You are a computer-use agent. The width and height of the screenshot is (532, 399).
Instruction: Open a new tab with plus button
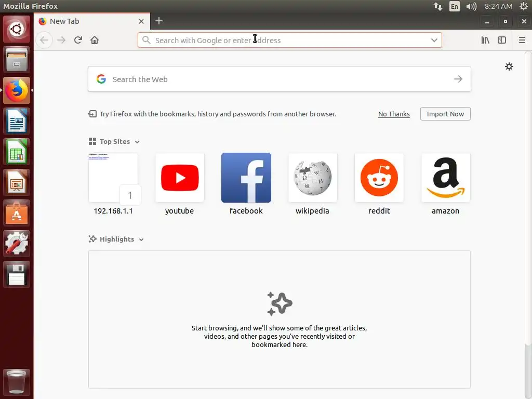(159, 21)
